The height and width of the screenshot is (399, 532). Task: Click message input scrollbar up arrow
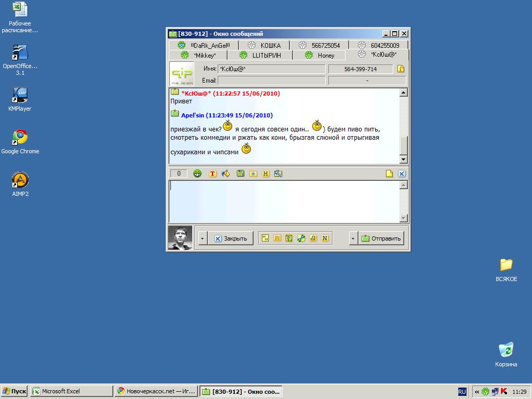[x=403, y=185]
